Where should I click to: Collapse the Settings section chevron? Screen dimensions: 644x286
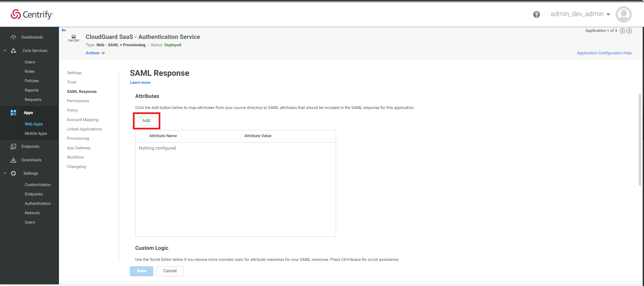5,173
